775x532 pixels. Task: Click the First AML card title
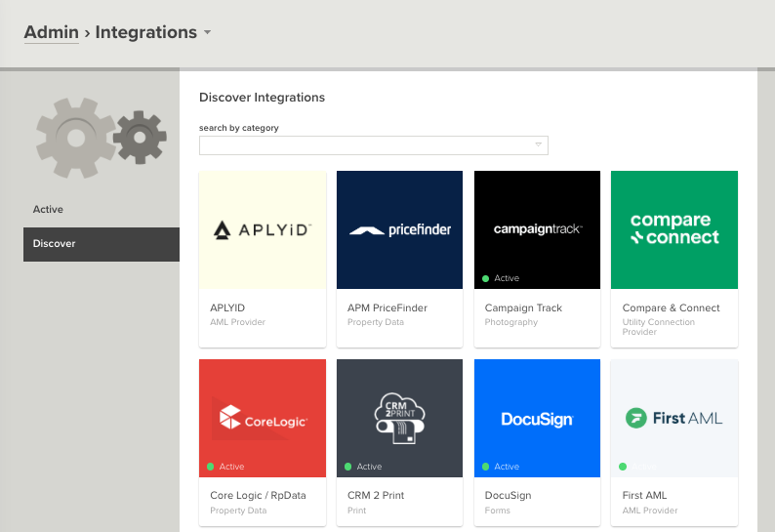pos(644,496)
